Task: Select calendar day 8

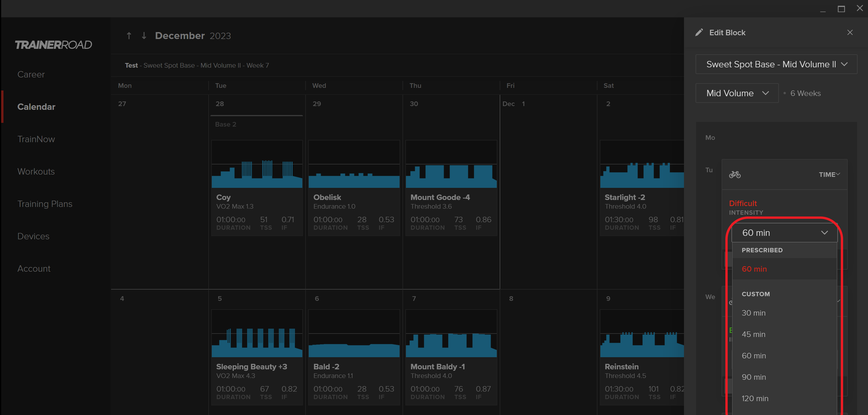Action: click(511, 299)
